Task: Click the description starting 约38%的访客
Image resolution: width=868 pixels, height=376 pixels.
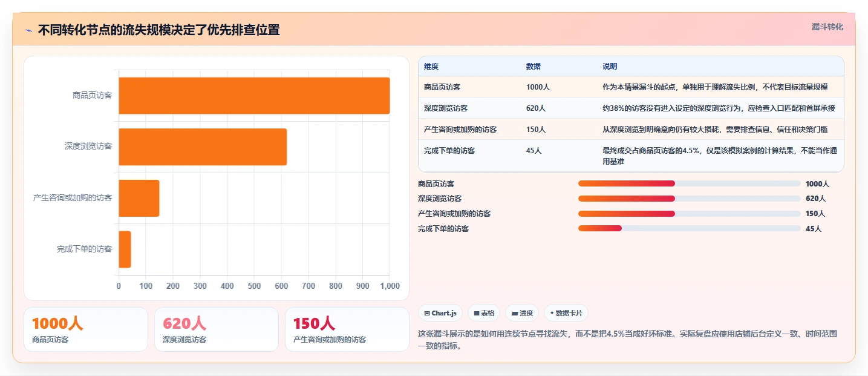Action: [719, 108]
